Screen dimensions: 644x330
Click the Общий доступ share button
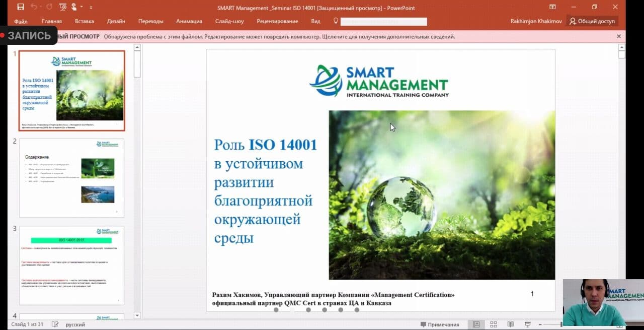tap(592, 21)
